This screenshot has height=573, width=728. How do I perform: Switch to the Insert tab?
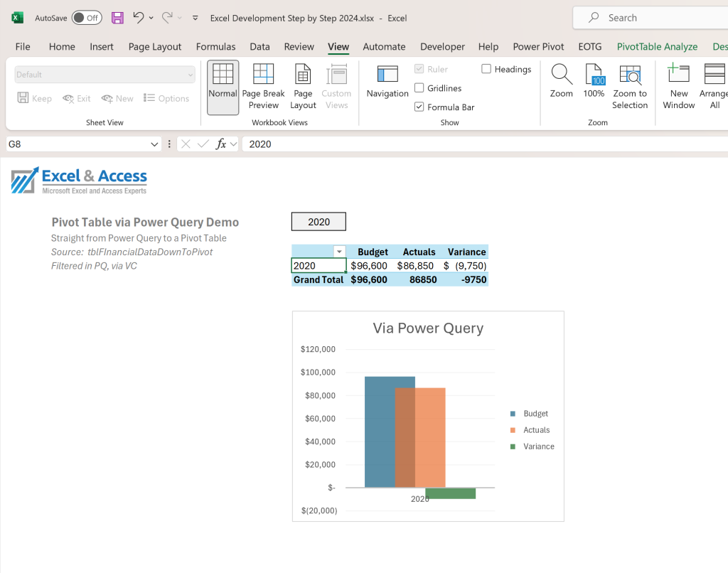(101, 46)
